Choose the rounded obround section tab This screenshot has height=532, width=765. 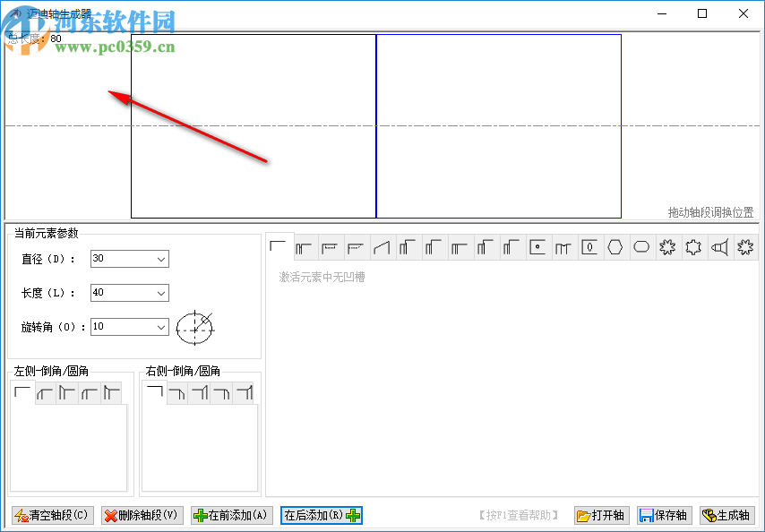click(641, 248)
